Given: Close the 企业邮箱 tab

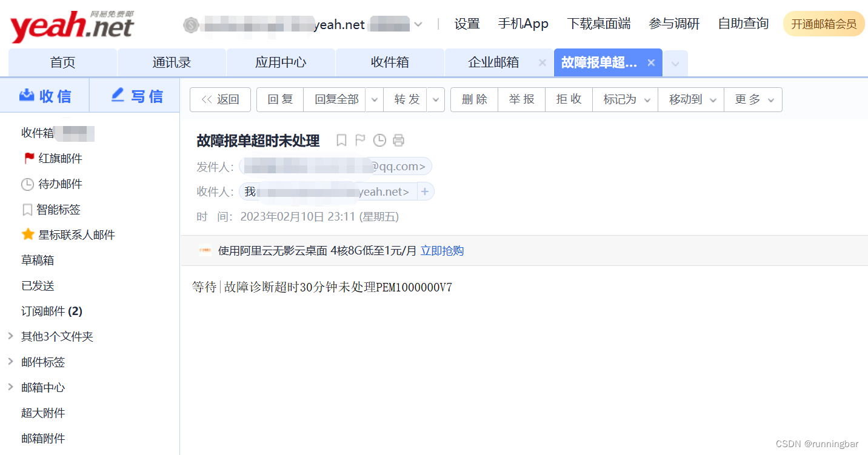Looking at the screenshot, I should (x=542, y=62).
